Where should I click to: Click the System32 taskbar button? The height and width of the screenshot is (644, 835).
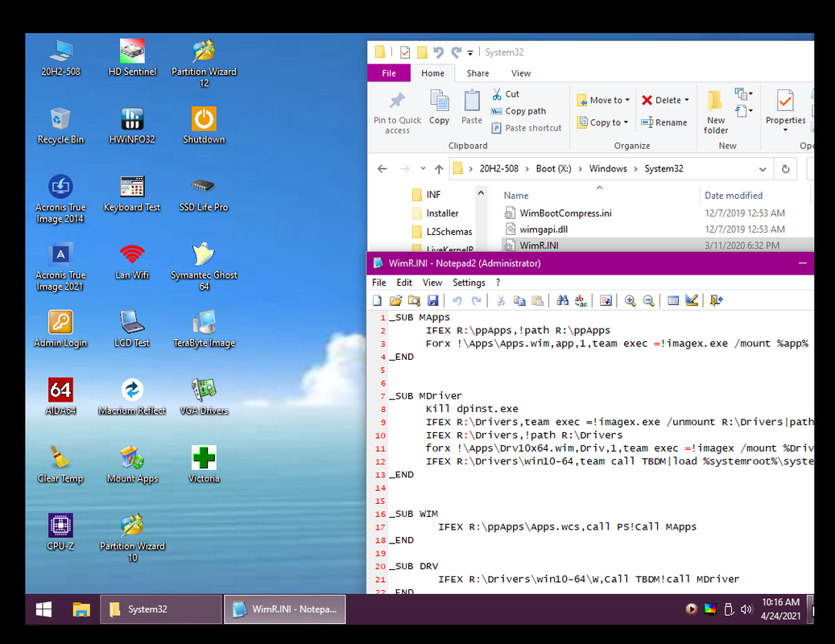161,609
